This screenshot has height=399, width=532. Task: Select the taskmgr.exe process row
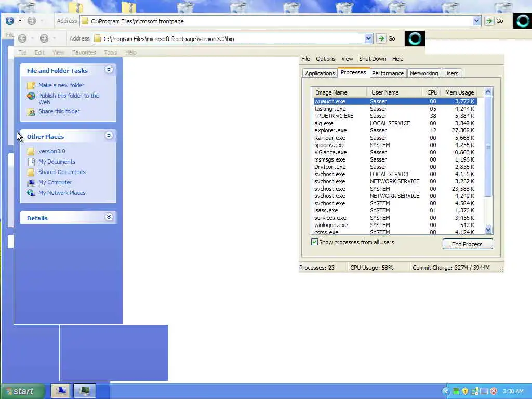coord(395,109)
